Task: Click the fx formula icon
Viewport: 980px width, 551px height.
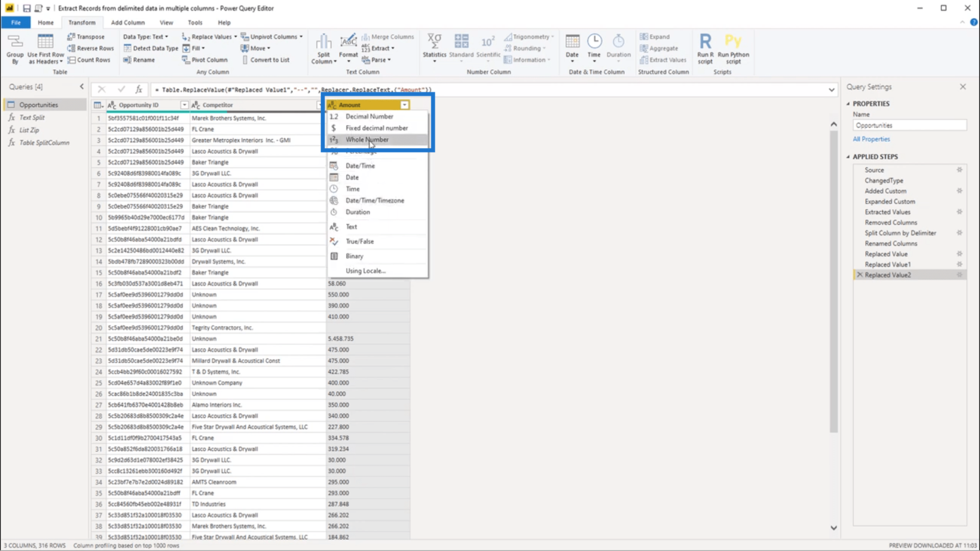Action: pos(139,89)
